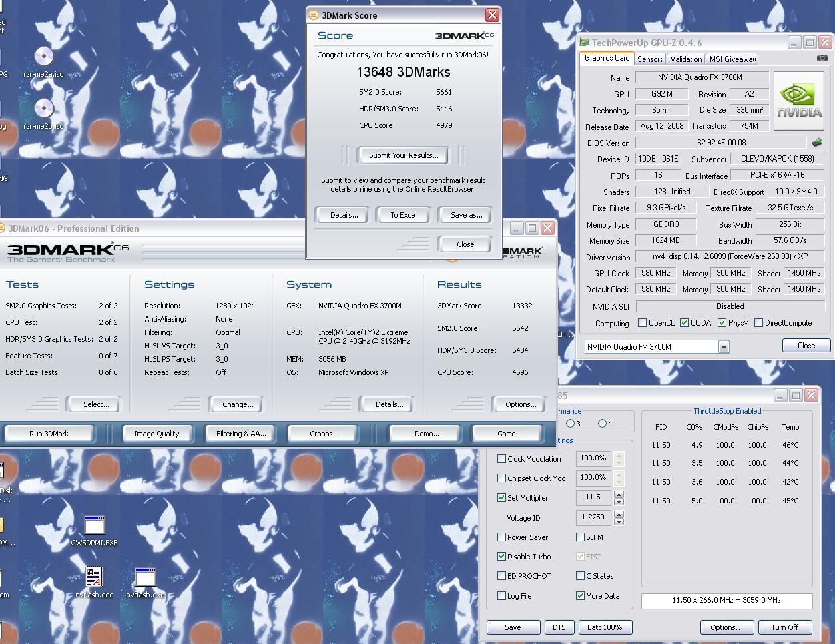Screen dimensions: 835x644
Task: Toggle the Disable Turbo checkbox
Action: 502,557
